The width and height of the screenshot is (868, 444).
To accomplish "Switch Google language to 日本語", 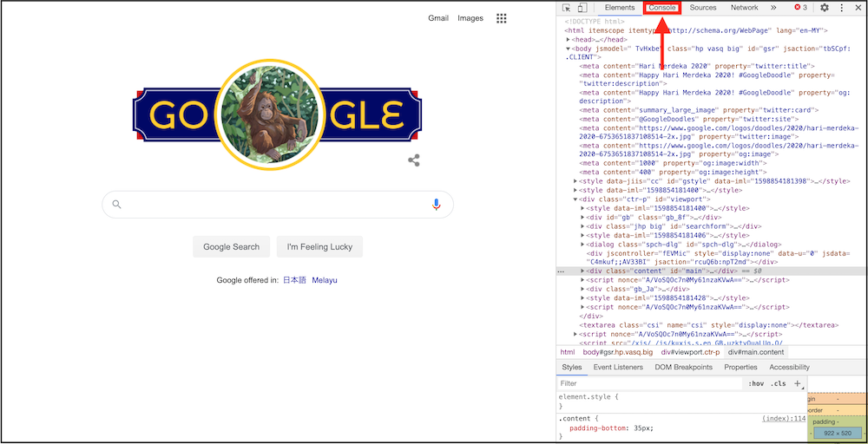I will pos(294,280).
